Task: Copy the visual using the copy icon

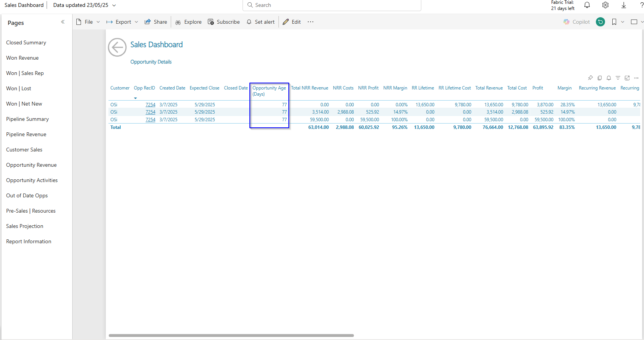Action: [x=600, y=78]
